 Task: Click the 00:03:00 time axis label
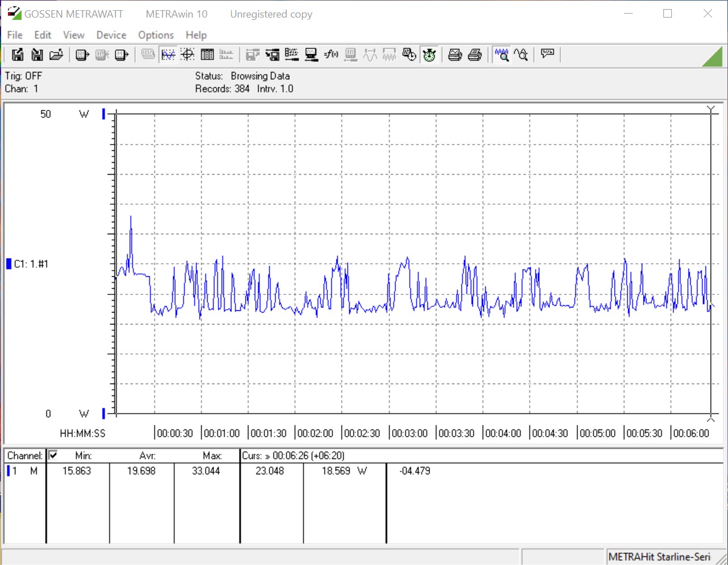coord(409,433)
